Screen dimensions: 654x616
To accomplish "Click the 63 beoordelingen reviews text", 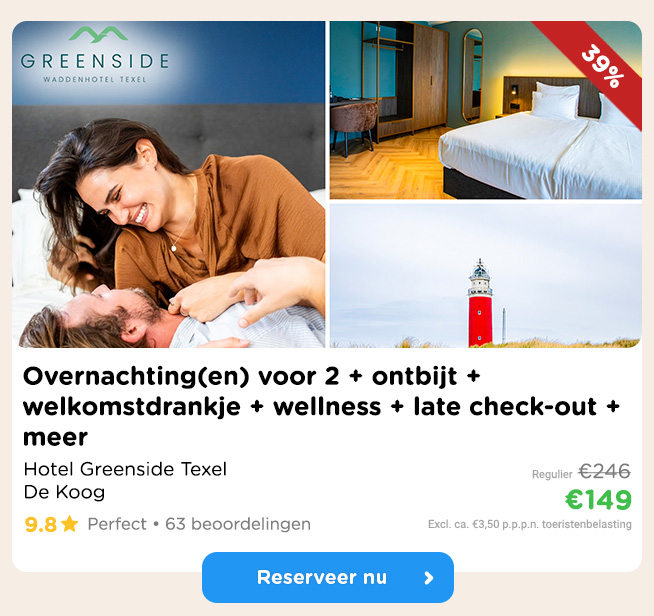I will tap(238, 524).
